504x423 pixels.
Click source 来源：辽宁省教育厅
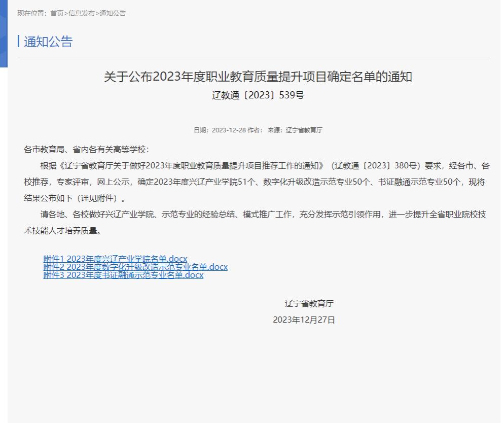[x=295, y=130]
